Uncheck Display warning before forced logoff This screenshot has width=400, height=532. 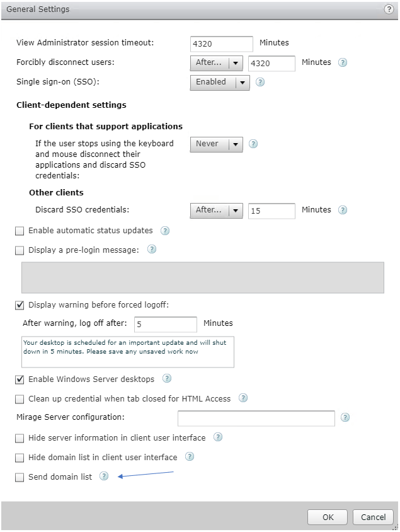[20, 304]
